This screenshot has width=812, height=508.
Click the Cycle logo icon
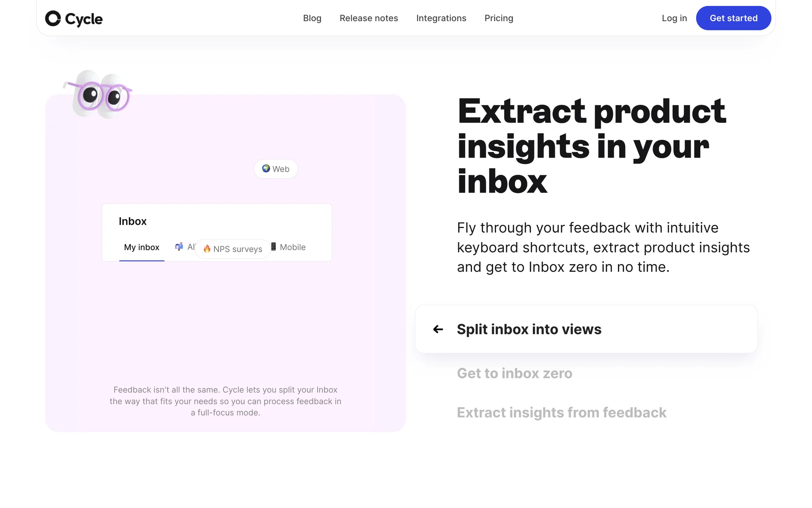(x=53, y=19)
